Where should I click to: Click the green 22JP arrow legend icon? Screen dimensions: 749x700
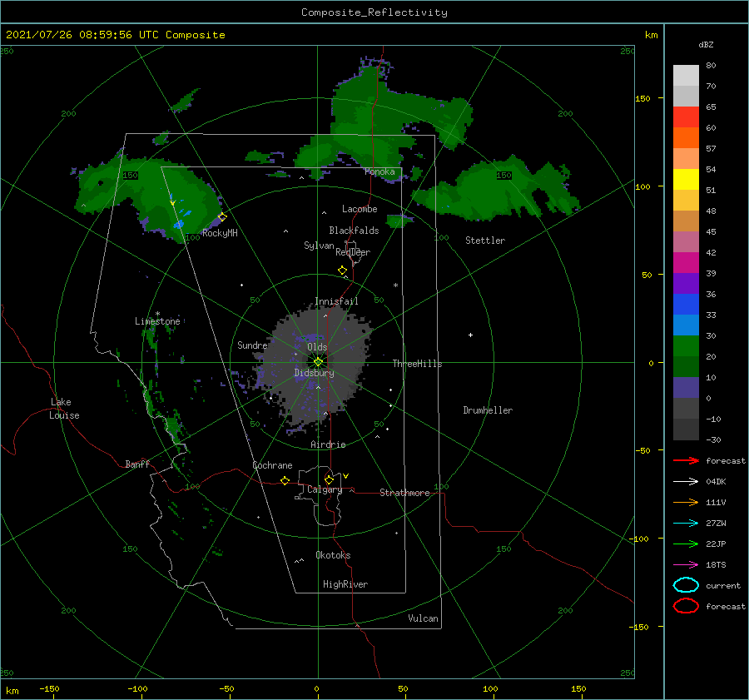click(686, 544)
